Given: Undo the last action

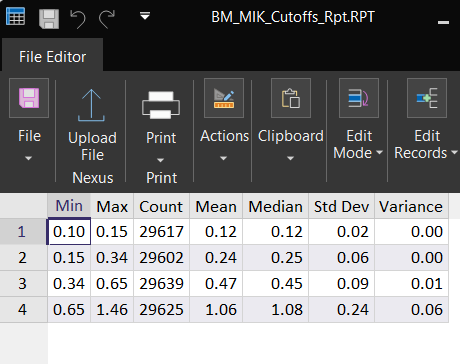Looking at the screenshot, I should 78,19.
